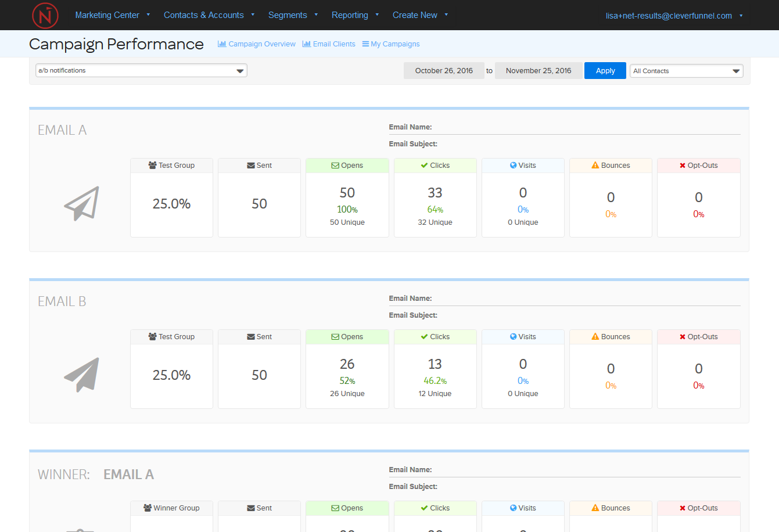This screenshot has height=532, width=779.
Task: Click the Campaign Overview chart icon
Action: click(x=222, y=44)
